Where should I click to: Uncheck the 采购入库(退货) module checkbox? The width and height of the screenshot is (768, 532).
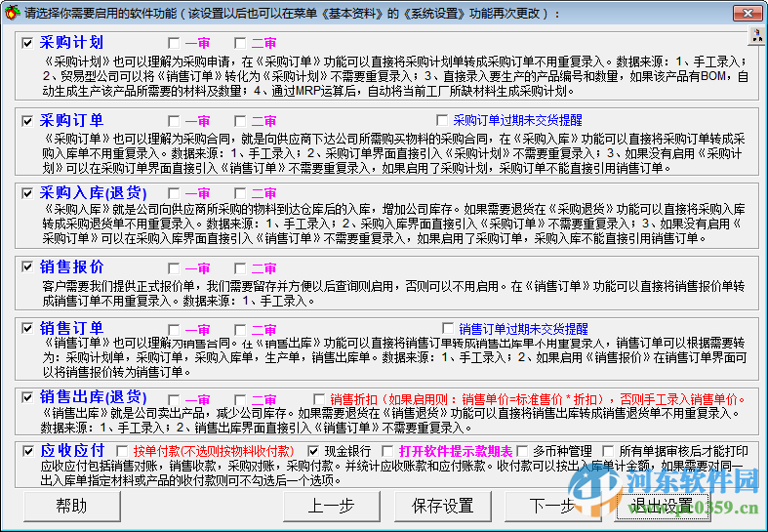click(27, 193)
